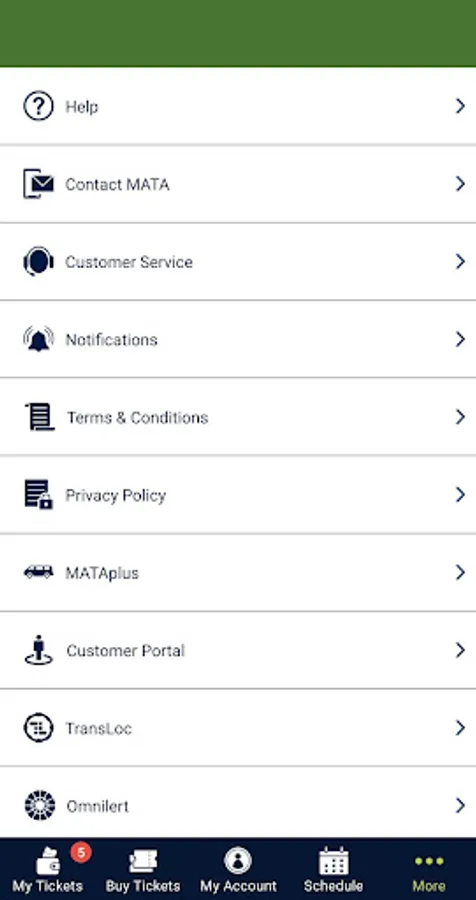Screen dimensions: 476x900
Task: Tap the Customer Portal person icon
Action: [x=38, y=650]
